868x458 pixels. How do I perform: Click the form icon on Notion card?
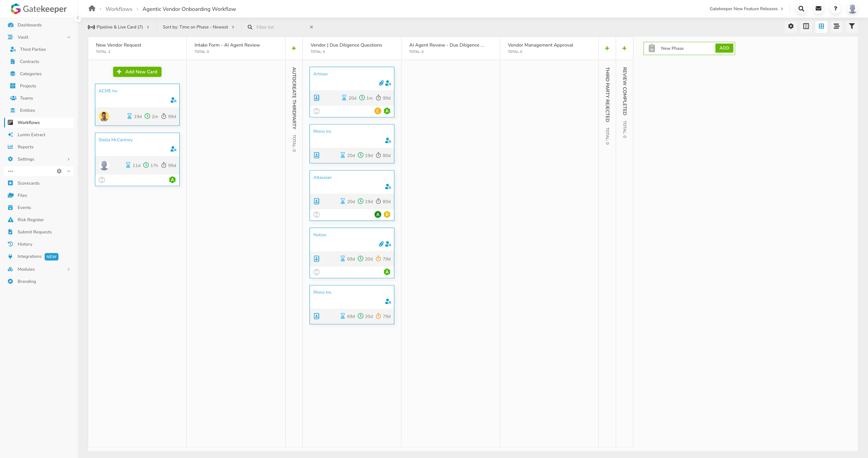click(x=317, y=259)
